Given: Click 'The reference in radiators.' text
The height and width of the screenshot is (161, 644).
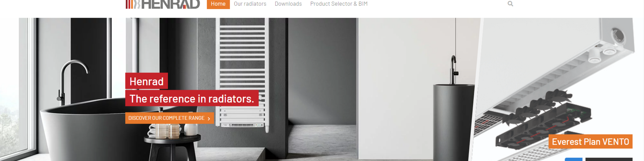Looking at the screenshot, I should tap(192, 99).
